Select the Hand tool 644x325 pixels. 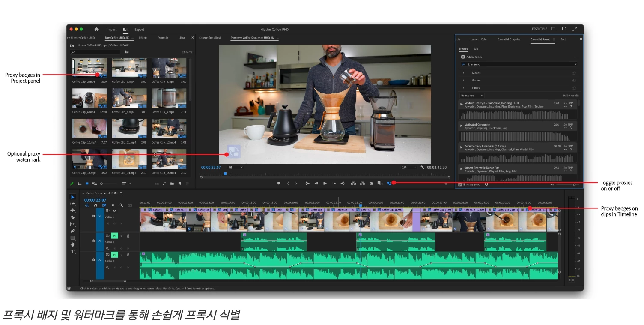(72, 245)
